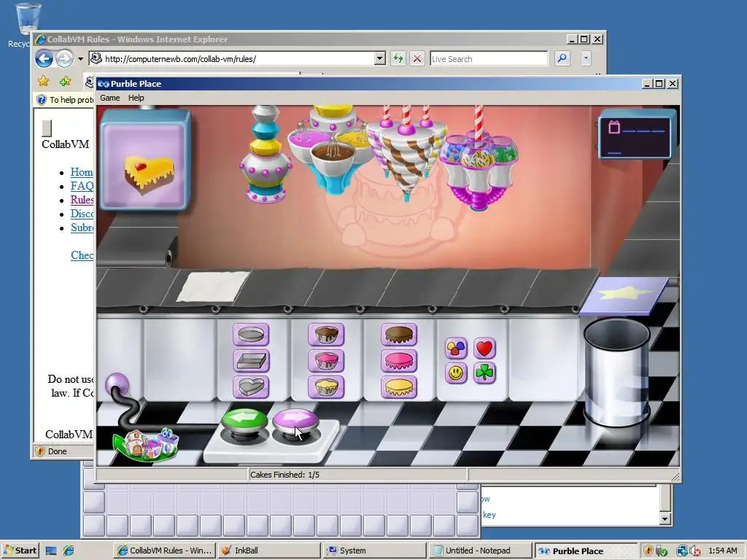Image resolution: width=747 pixels, height=560 pixels.
Task: Click the Home link in CollabVM page
Action: 82,172
